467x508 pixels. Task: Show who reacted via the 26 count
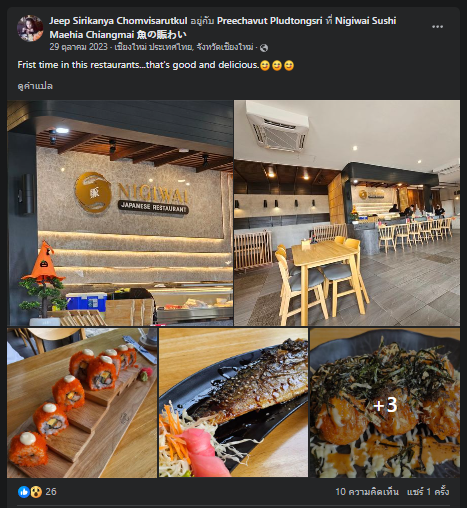click(x=51, y=492)
